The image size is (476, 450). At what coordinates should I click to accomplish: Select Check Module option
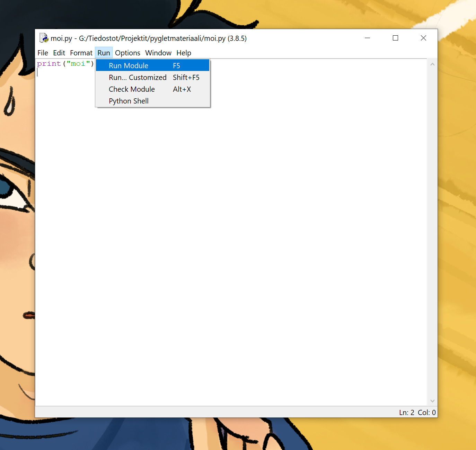(x=152, y=89)
